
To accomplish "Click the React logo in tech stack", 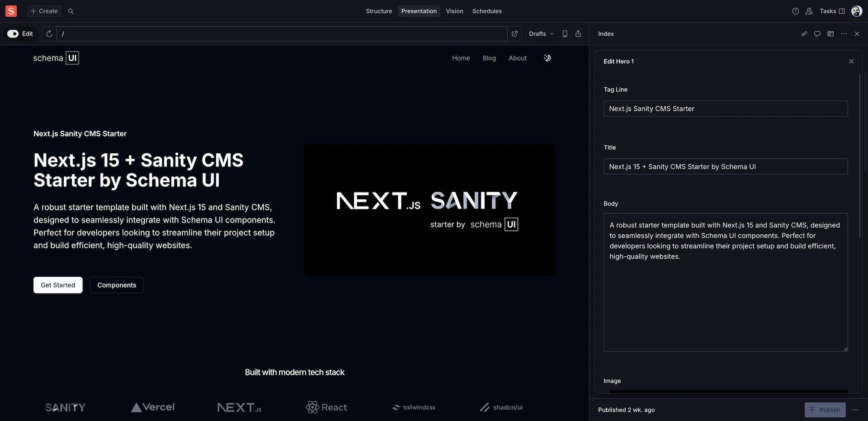I will coord(326,407).
